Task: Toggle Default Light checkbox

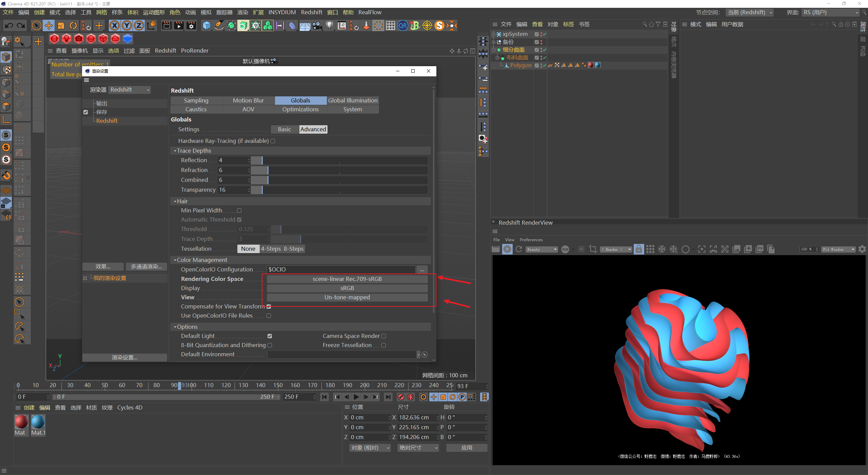Action: point(270,336)
